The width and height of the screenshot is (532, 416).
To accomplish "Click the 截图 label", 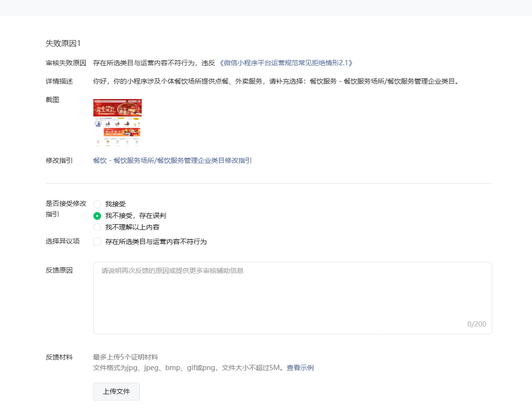I will pos(52,100).
